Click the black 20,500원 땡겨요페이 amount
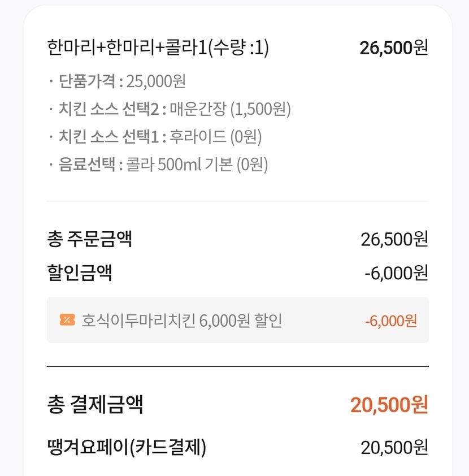 [394, 447]
